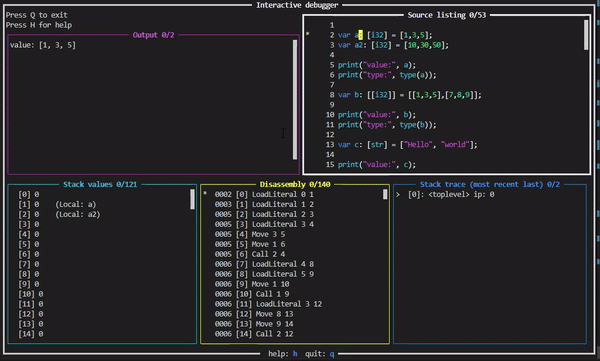Click the output line 'value: [1, 3, 5]'
Viewport: 600px width, 361px height.
coord(43,45)
